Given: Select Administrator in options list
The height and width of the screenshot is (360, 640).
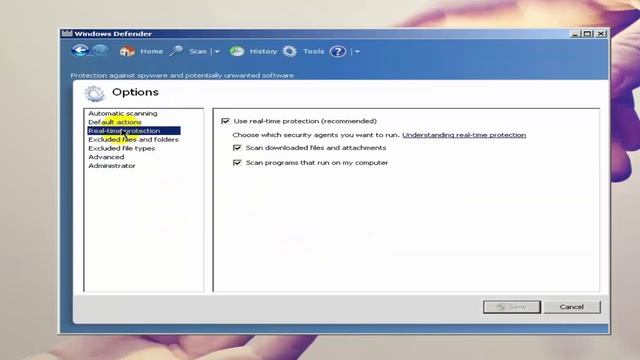Looking at the screenshot, I should coord(112,166).
